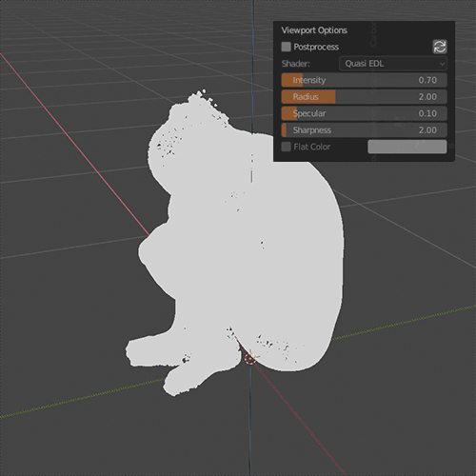
Task: Click the refresh icon beside Postprocess
Action: point(440,47)
